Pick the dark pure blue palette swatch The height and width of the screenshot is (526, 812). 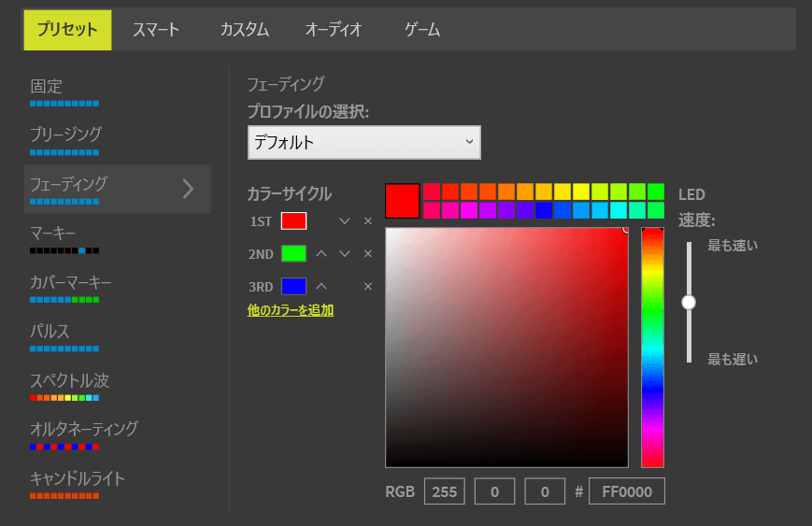click(544, 210)
